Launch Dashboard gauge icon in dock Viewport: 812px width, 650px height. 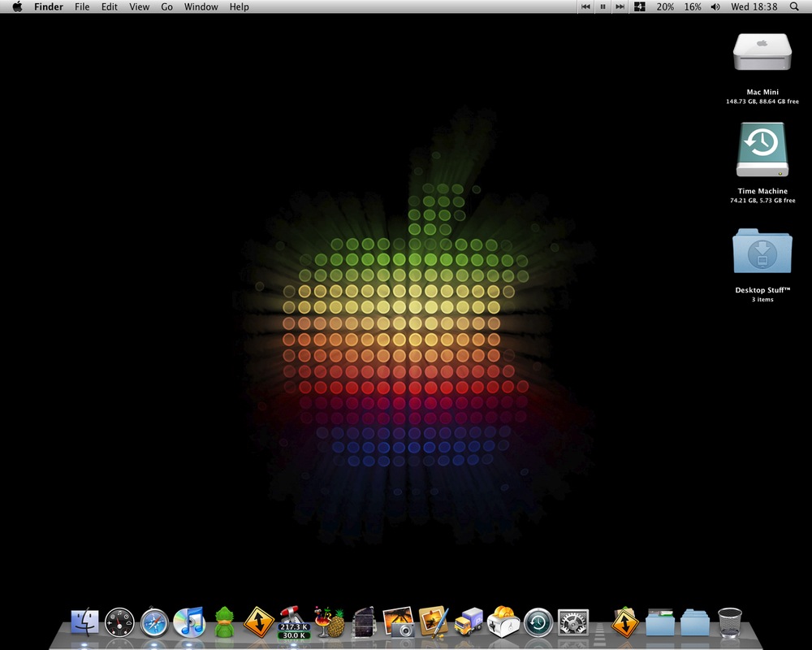(x=119, y=622)
